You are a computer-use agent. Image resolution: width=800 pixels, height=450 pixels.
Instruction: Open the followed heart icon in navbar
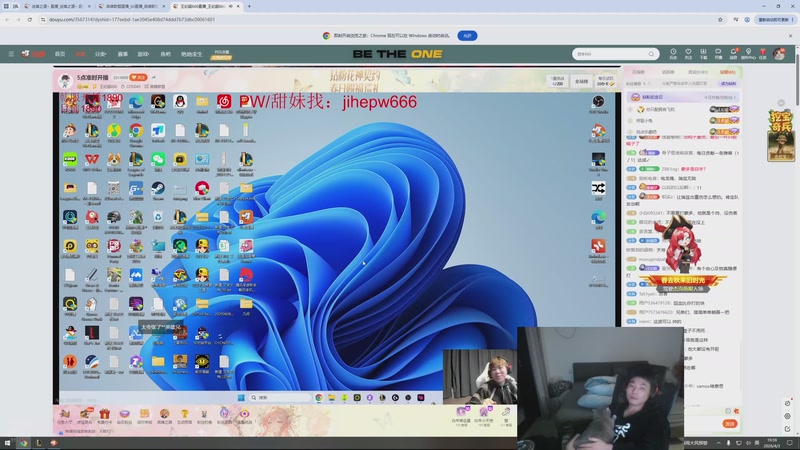tap(688, 54)
